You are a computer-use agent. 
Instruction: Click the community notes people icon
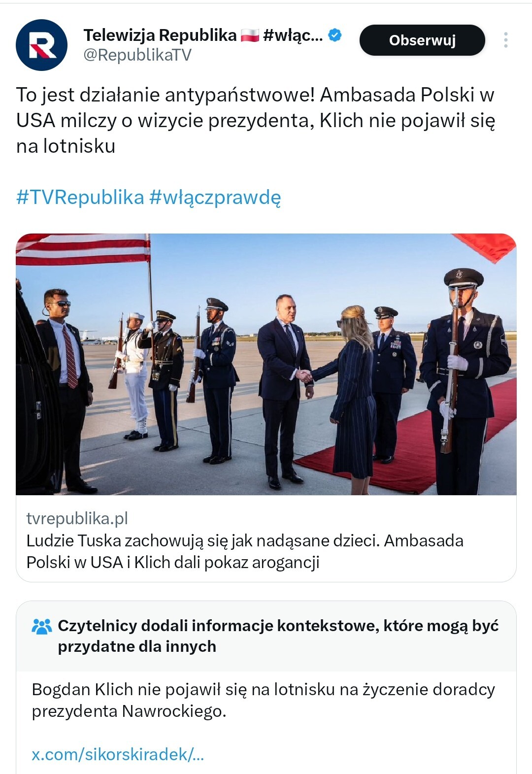pyautogui.click(x=41, y=626)
